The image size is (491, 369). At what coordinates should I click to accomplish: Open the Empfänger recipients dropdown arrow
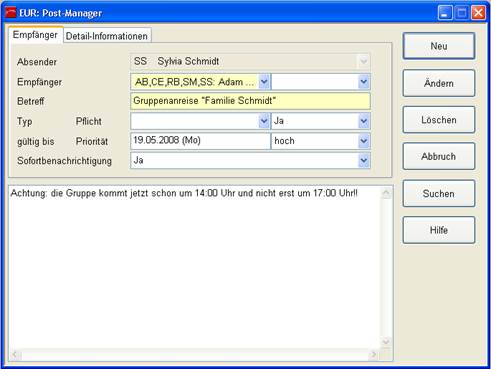coord(264,82)
